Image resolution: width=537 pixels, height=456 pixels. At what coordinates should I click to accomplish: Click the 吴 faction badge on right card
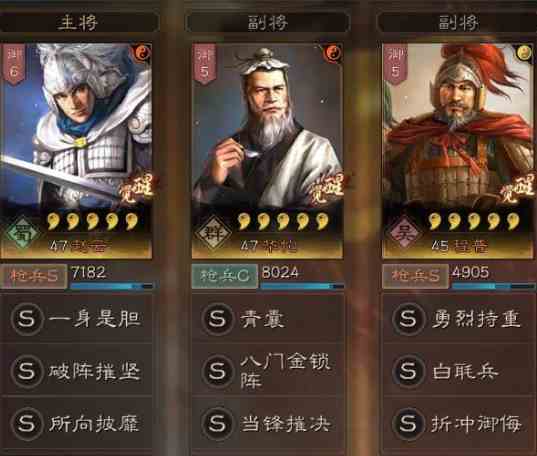point(405,233)
